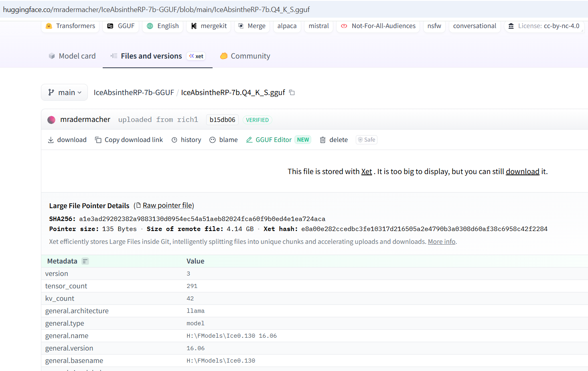Screen dimensions: 588x371
Task: Click the VERIFIED badge
Action: 258,120
